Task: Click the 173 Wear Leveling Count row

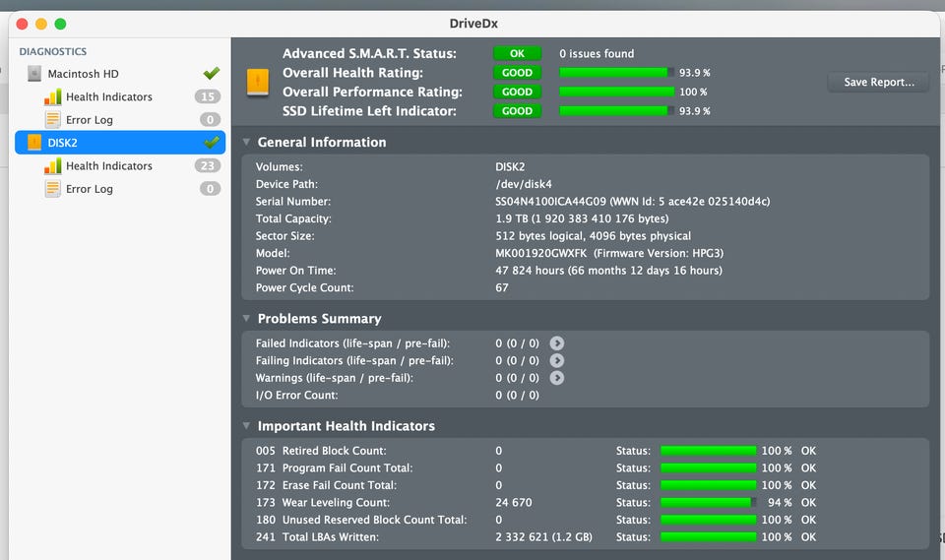Action: (585, 503)
